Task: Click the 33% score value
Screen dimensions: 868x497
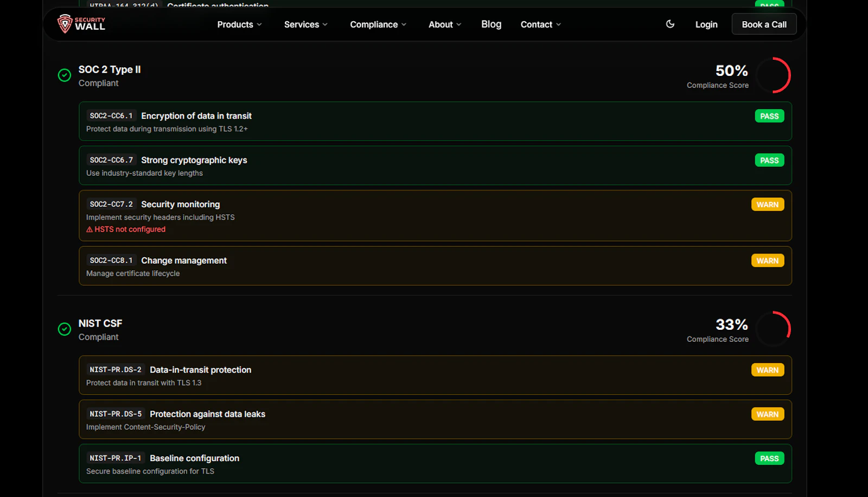Action: point(732,324)
